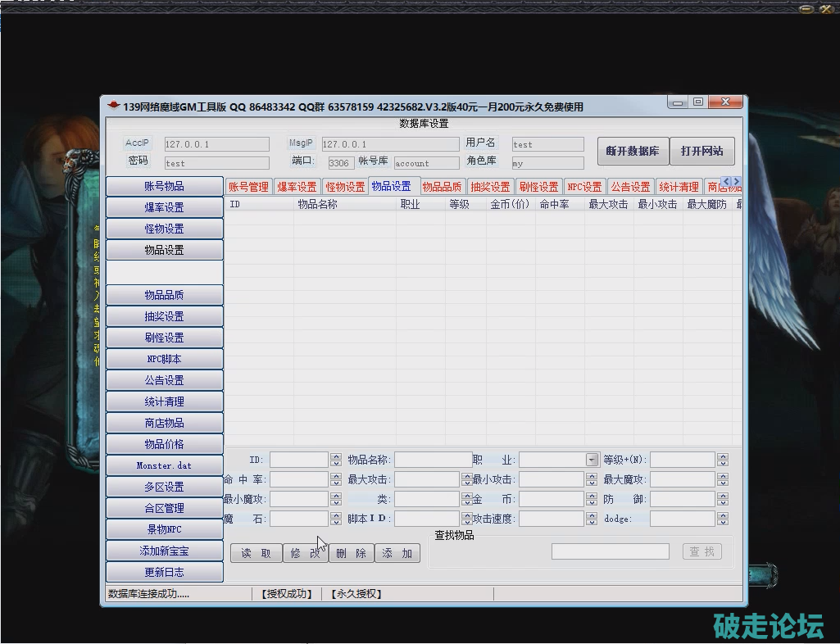Switch to the 爆率设置 tab
This screenshot has height=644, width=840.
coord(296,187)
